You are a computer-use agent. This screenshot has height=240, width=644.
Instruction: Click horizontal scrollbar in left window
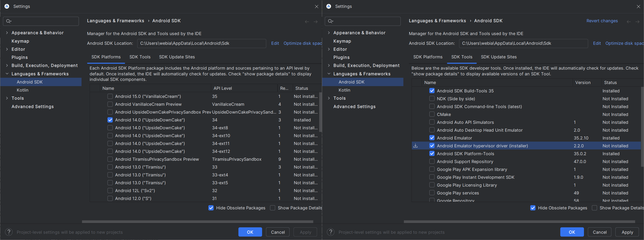tap(198, 221)
